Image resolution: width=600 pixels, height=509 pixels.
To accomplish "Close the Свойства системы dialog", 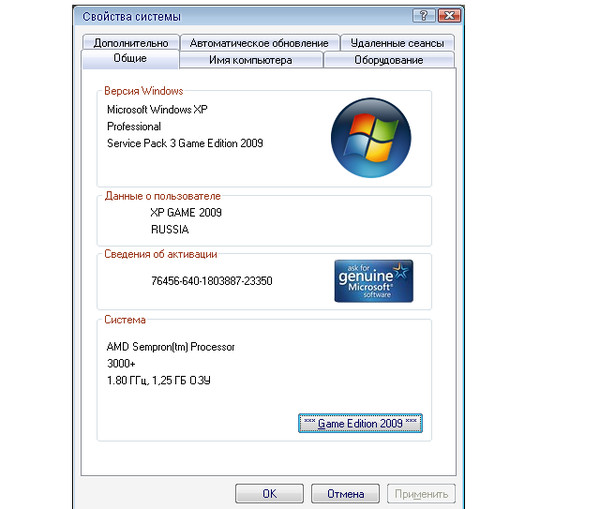I will coord(449,16).
